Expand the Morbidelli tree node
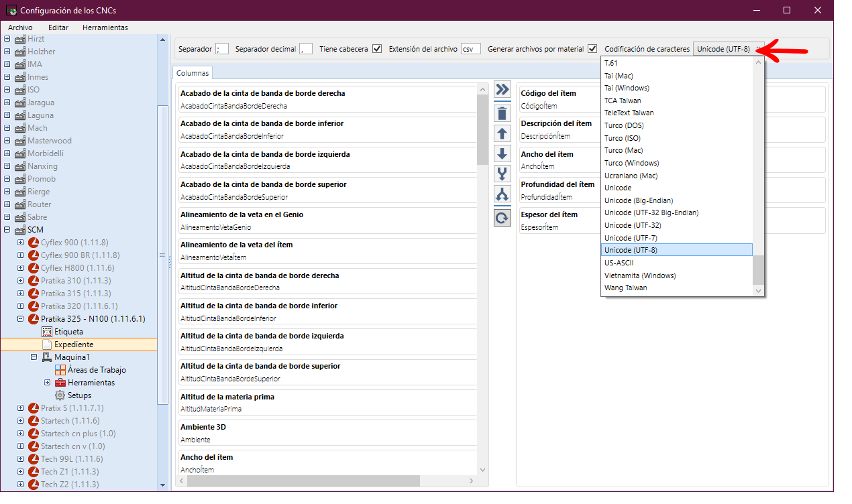The height and width of the screenshot is (504, 852). 7,153
